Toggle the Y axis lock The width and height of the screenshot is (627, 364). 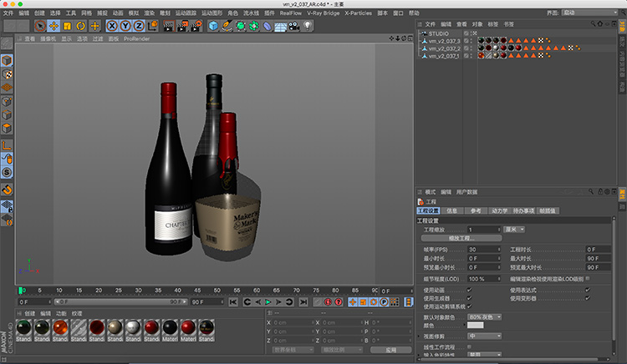pos(125,26)
